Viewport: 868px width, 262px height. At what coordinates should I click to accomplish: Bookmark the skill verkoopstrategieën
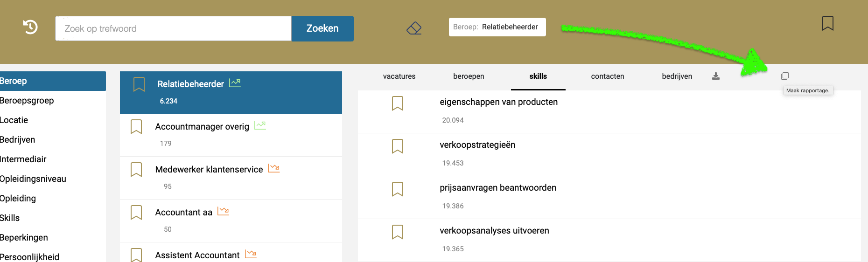[398, 146]
